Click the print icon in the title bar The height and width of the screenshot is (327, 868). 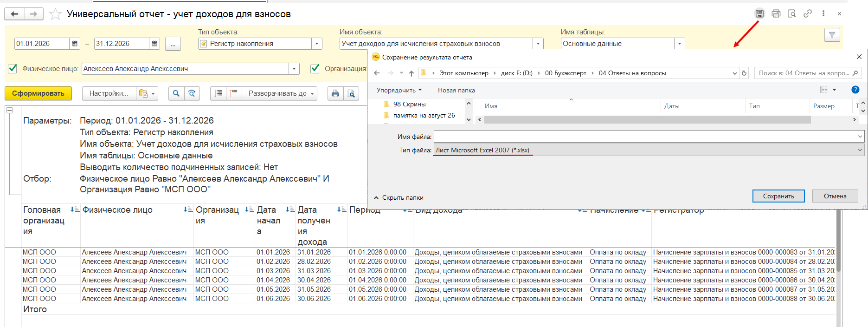tap(776, 13)
